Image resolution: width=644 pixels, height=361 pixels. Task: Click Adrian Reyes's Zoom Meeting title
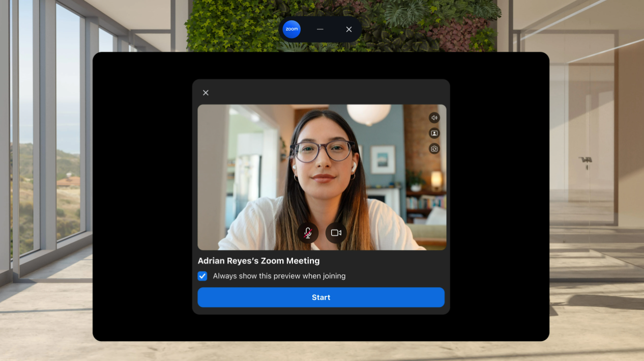(259, 261)
